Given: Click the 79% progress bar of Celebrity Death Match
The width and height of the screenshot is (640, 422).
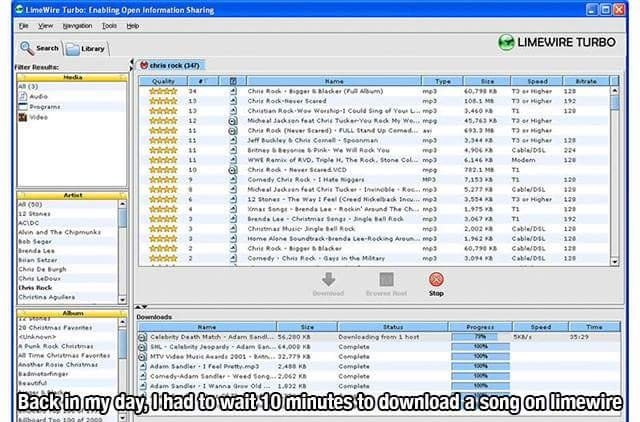Looking at the screenshot, I should point(480,337).
